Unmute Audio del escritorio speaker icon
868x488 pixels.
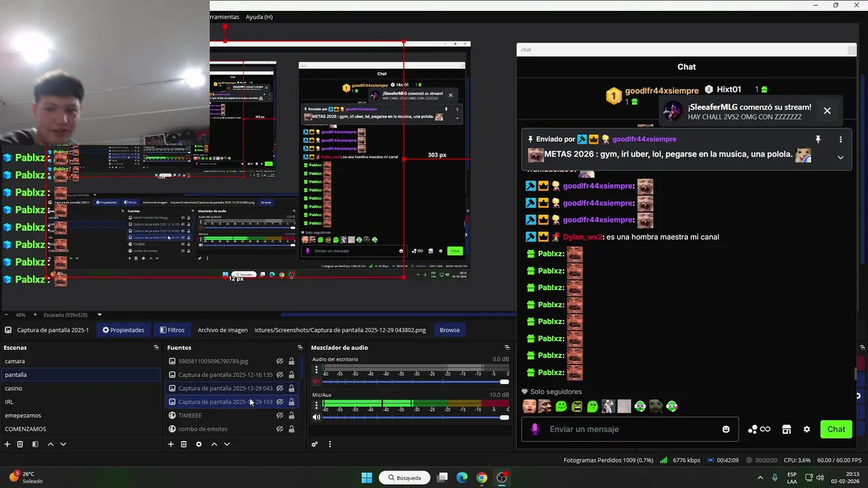(x=316, y=382)
